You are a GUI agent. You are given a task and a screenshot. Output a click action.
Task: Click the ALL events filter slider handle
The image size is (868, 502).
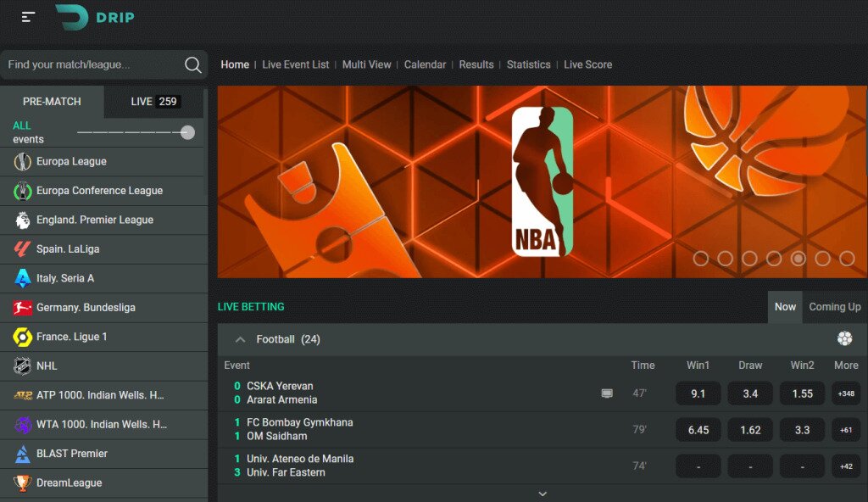coord(187,132)
